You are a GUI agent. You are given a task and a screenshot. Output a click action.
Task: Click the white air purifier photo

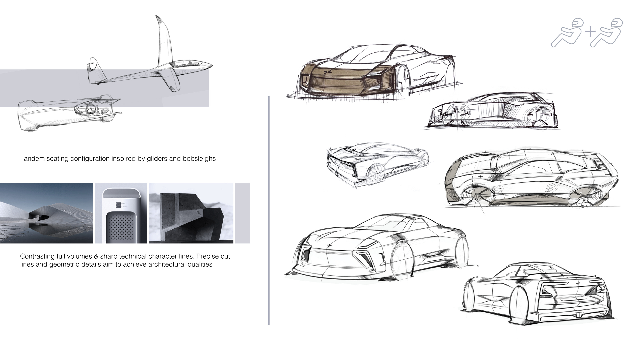121,213
